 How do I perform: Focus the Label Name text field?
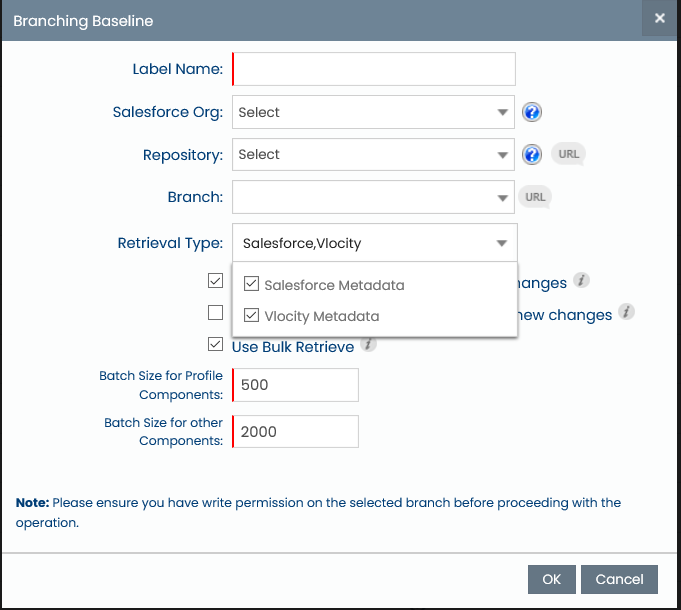[374, 69]
